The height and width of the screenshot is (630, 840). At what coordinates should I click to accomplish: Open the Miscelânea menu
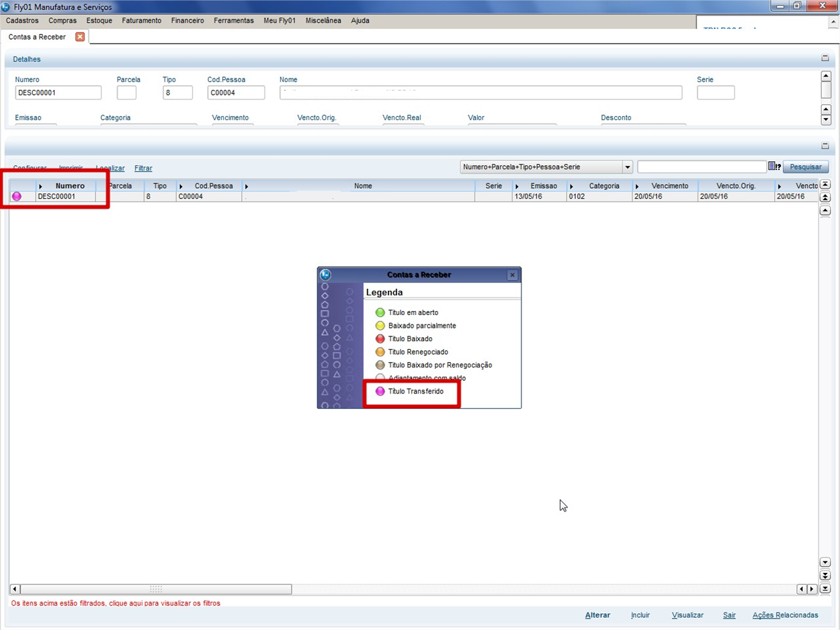[x=323, y=21]
